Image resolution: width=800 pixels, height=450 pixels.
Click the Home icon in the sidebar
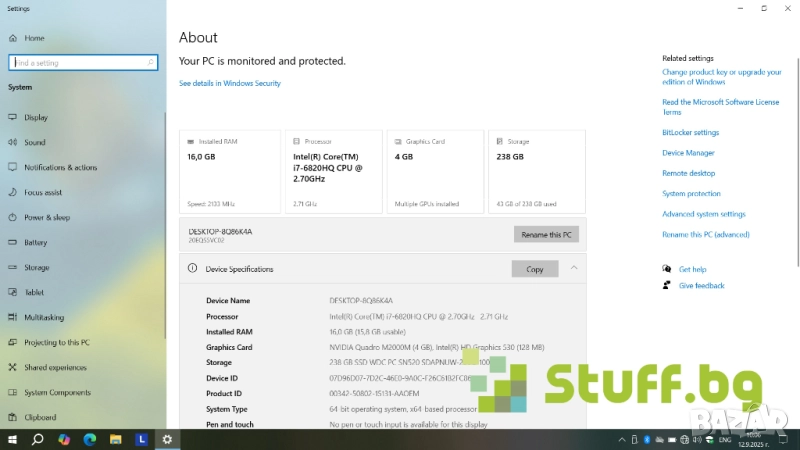pyautogui.click(x=14, y=38)
